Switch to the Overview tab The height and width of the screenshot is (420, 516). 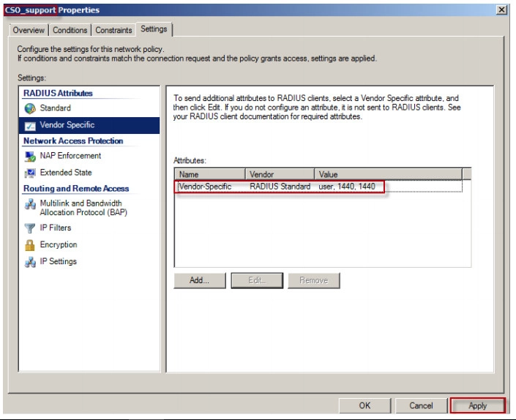pyautogui.click(x=29, y=30)
